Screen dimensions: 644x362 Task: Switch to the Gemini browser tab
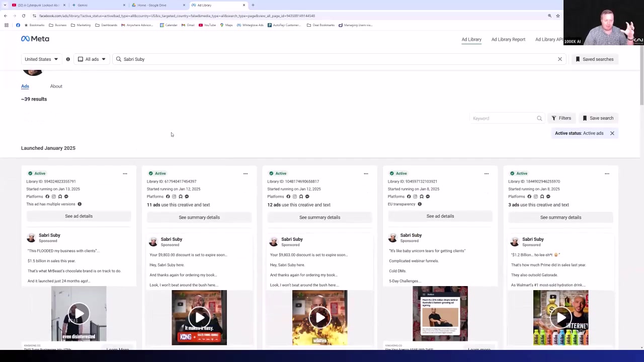pyautogui.click(x=98, y=5)
